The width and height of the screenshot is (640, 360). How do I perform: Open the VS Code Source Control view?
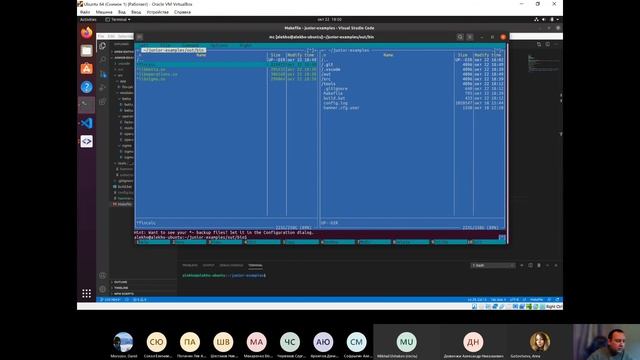[x=102, y=74]
